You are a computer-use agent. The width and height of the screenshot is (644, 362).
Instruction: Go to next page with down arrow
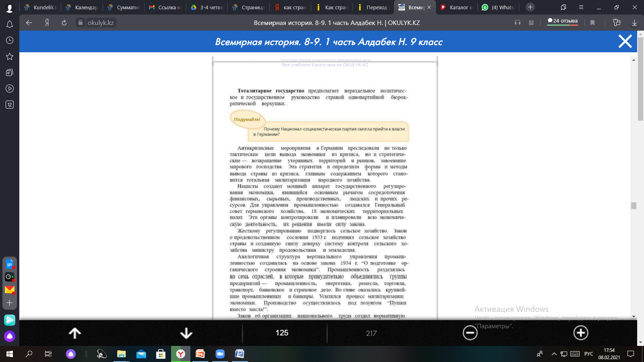[186, 333]
